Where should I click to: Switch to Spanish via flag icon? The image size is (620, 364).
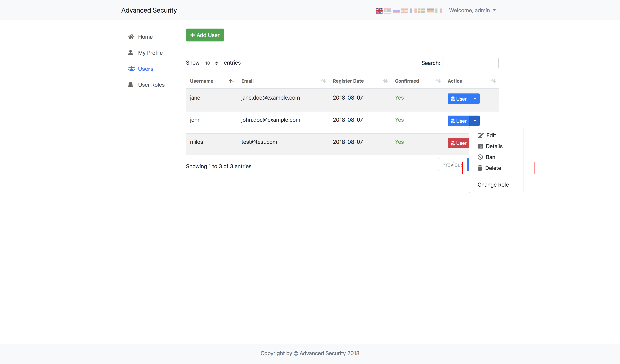404,11
